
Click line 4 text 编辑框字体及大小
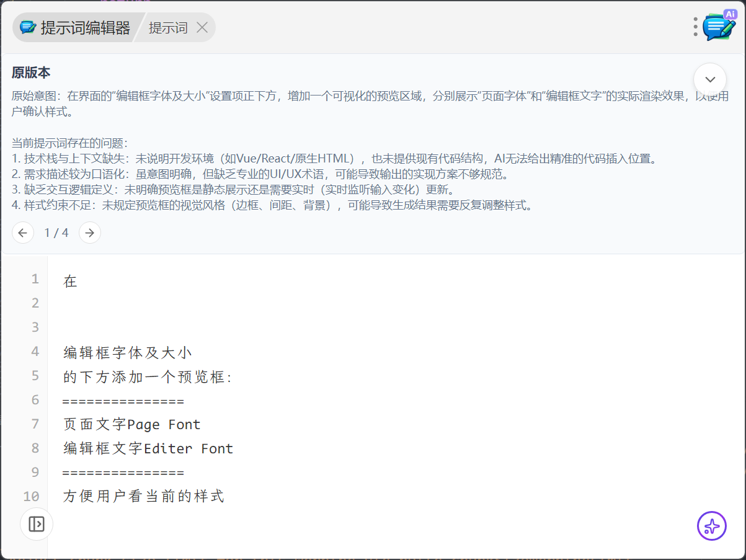(128, 353)
